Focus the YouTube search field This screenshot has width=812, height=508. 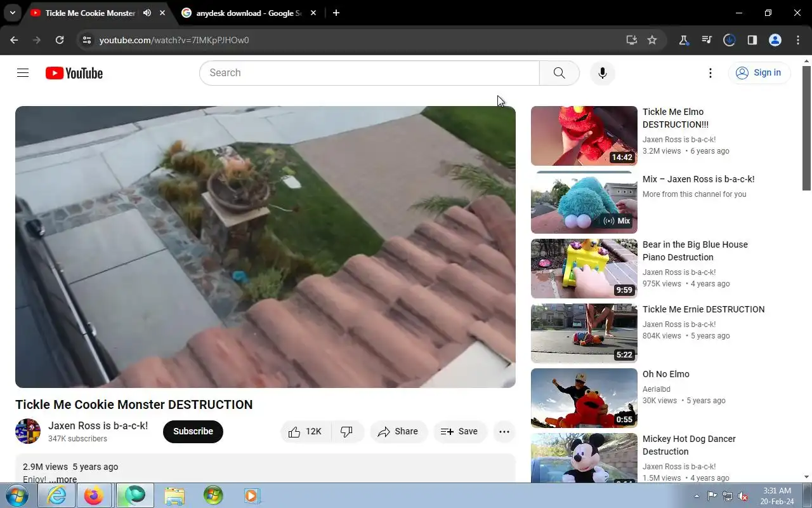369,73
